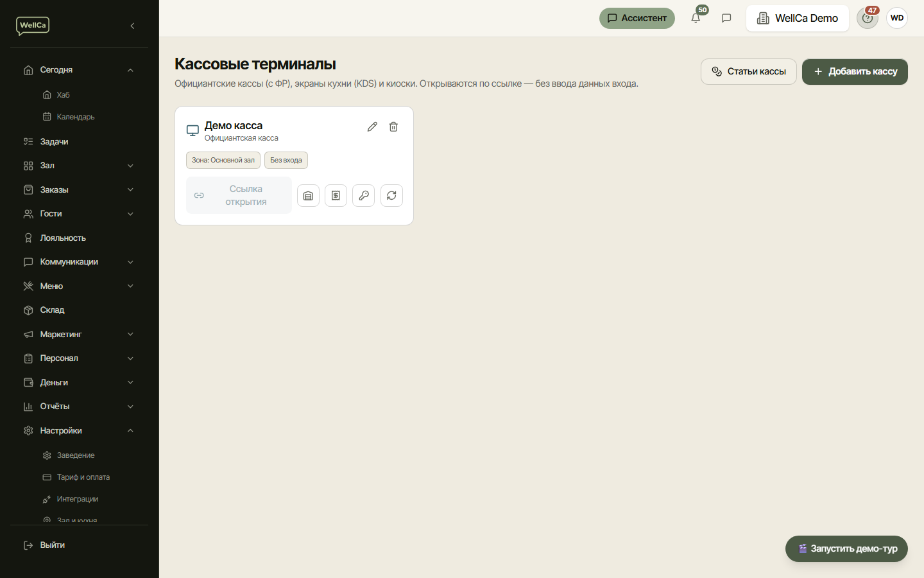Open the WellCa Demo venue selector
Image resolution: width=924 pixels, height=578 pixels.
point(798,18)
